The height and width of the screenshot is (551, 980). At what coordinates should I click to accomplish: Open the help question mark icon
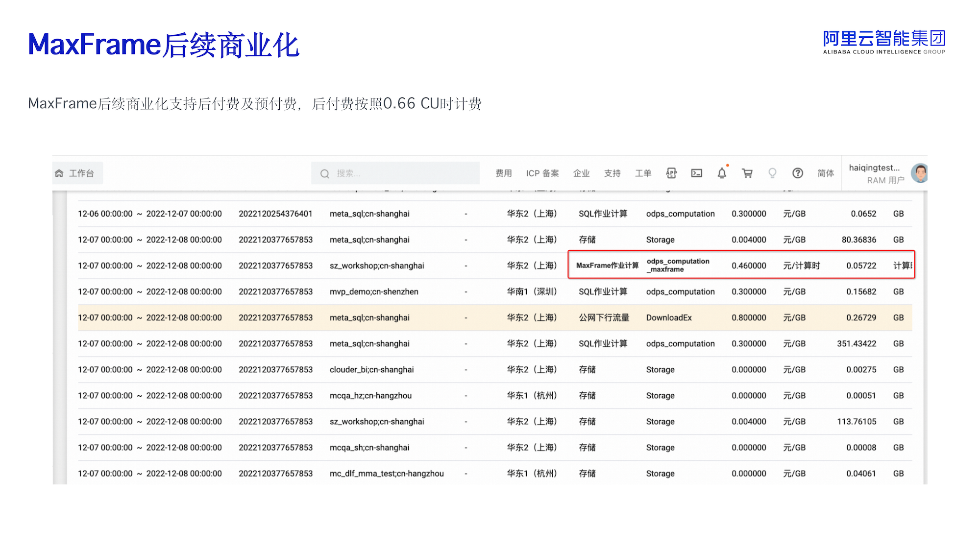(x=798, y=173)
